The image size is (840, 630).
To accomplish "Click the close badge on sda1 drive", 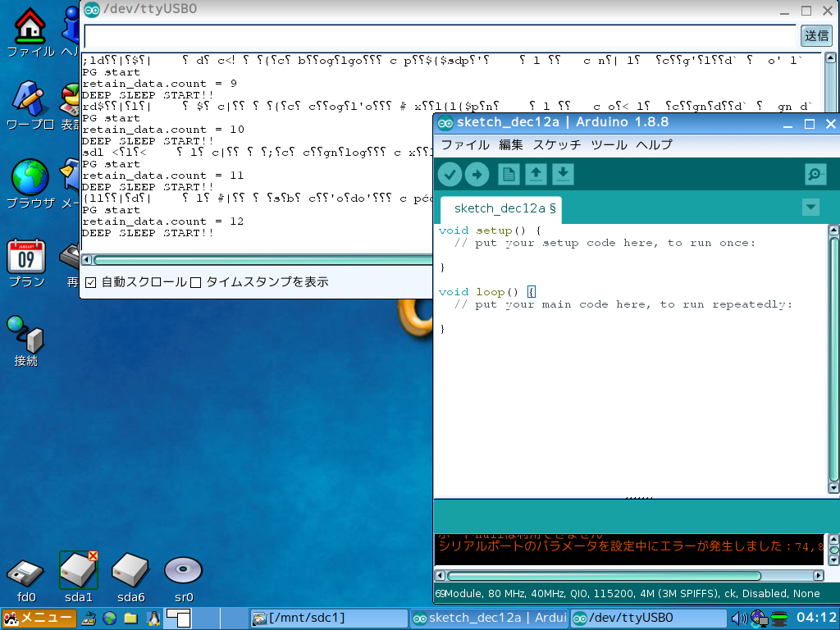I will (94, 556).
